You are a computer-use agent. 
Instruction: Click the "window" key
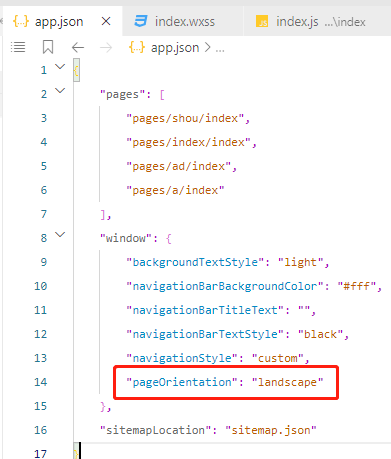126,238
